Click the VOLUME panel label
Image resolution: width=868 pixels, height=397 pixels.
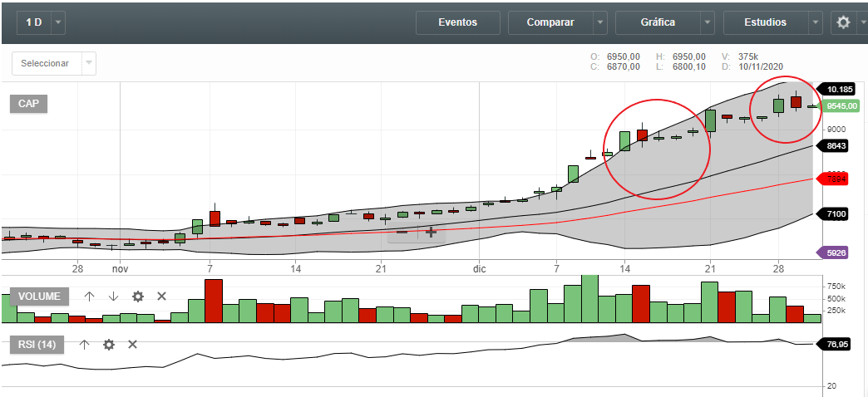pyautogui.click(x=39, y=297)
